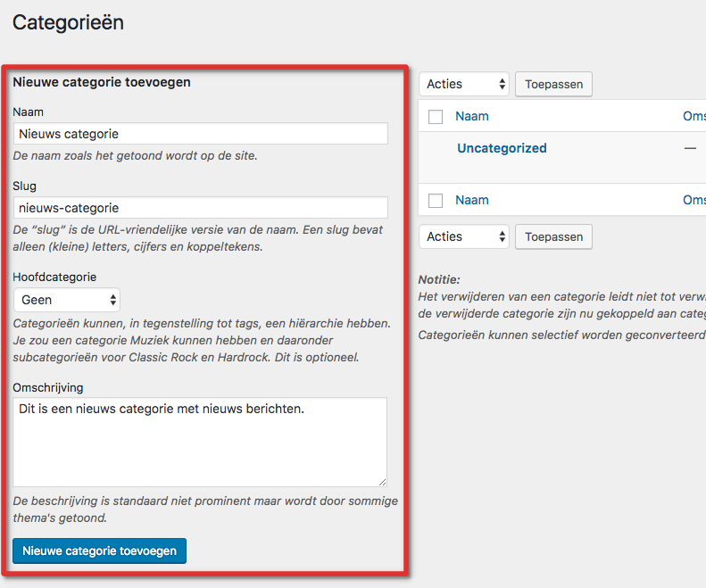Click the Slug label above the slug field
Screen dimensions: 706x588
pos(24,186)
